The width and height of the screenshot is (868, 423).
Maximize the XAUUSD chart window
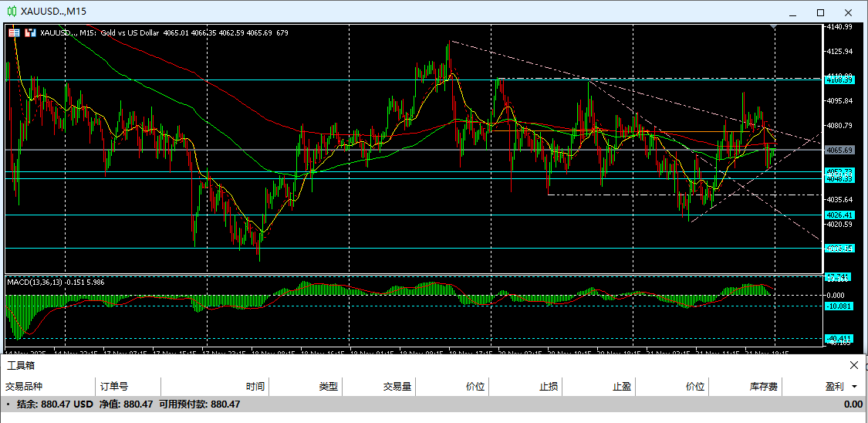(x=820, y=12)
